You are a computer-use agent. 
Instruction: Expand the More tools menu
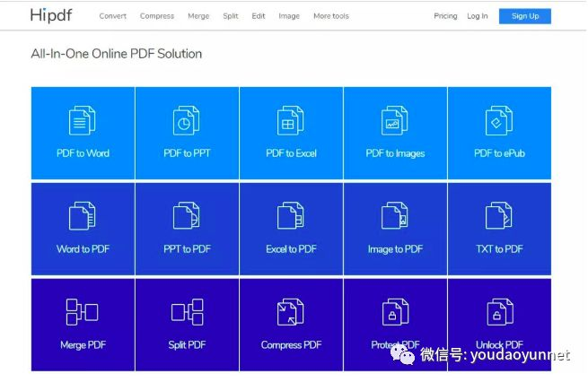tap(331, 16)
